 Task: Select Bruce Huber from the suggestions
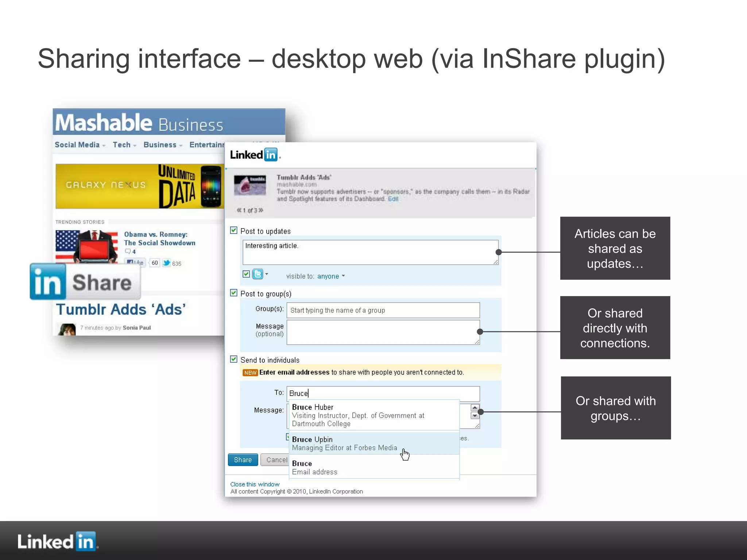pyautogui.click(x=374, y=415)
